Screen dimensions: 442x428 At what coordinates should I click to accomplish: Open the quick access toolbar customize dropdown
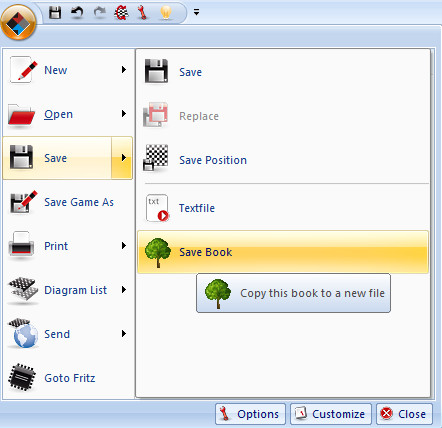click(x=196, y=12)
